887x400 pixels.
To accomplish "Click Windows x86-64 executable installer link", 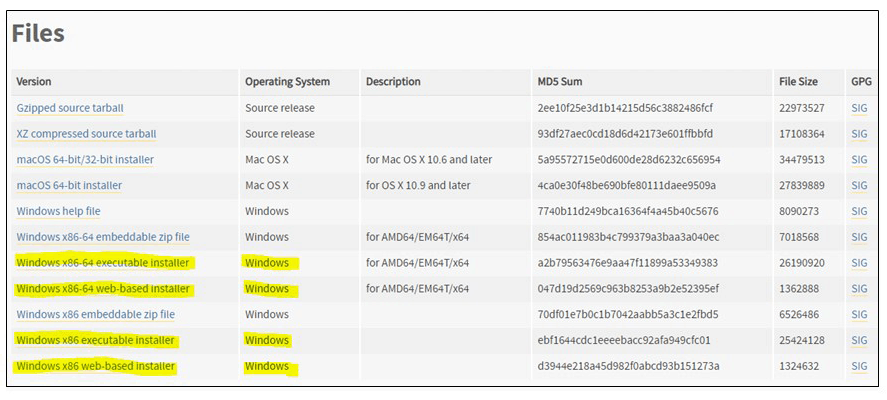I will click(103, 263).
